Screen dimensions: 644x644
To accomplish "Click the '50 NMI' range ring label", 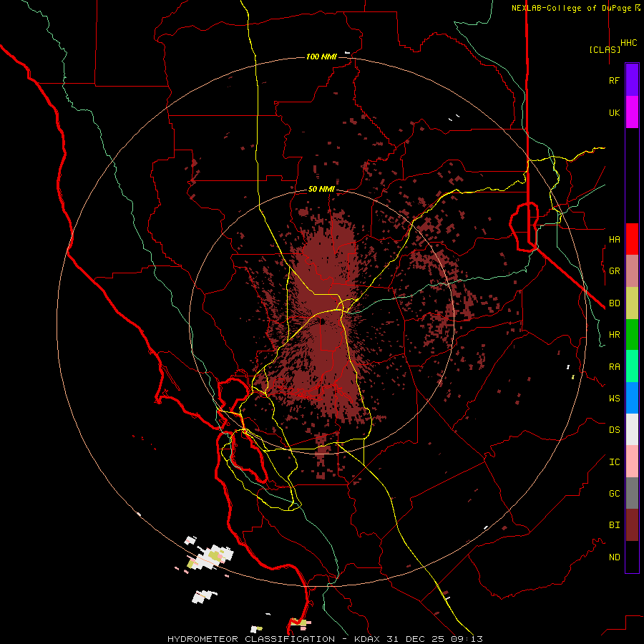I will pyautogui.click(x=321, y=190).
